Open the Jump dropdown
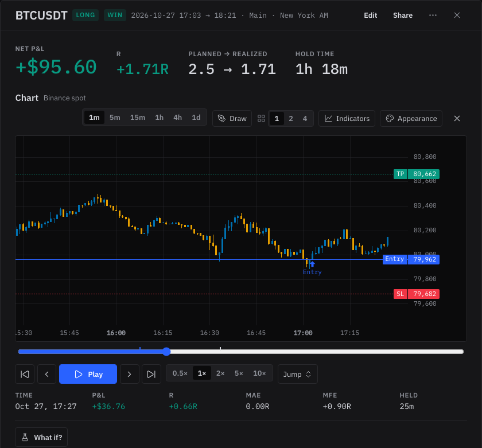 coord(297,374)
